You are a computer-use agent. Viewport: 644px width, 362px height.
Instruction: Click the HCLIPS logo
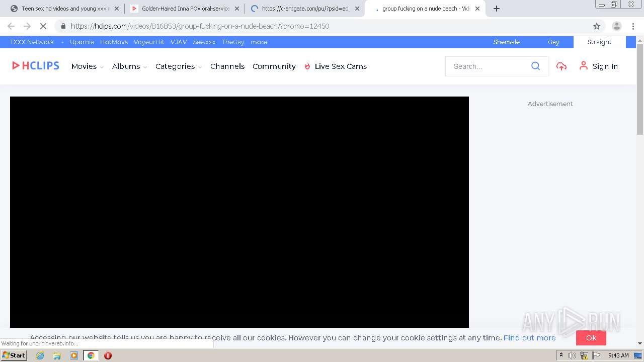(36, 65)
